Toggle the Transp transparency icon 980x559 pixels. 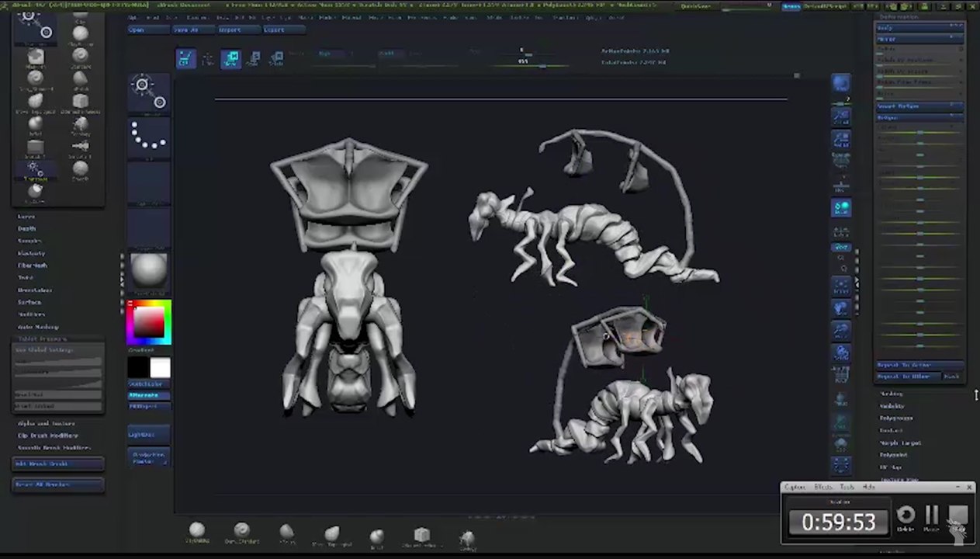point(841,400)
